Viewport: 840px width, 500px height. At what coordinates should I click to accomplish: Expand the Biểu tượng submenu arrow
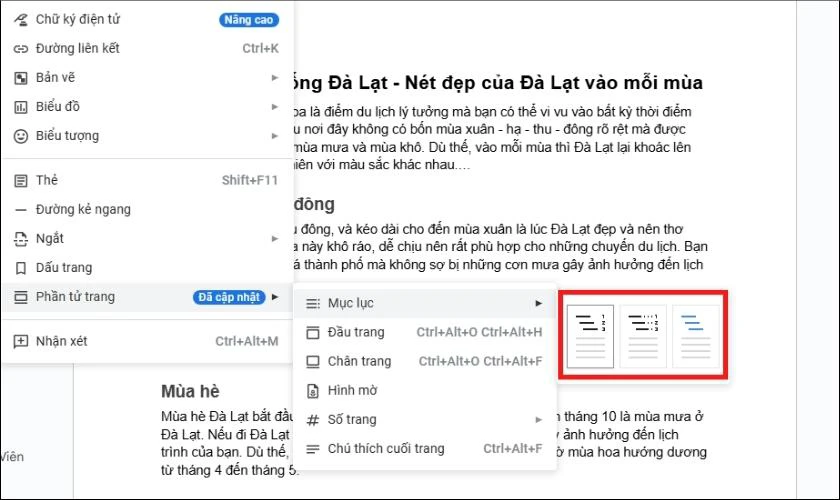tap(275, 136)
